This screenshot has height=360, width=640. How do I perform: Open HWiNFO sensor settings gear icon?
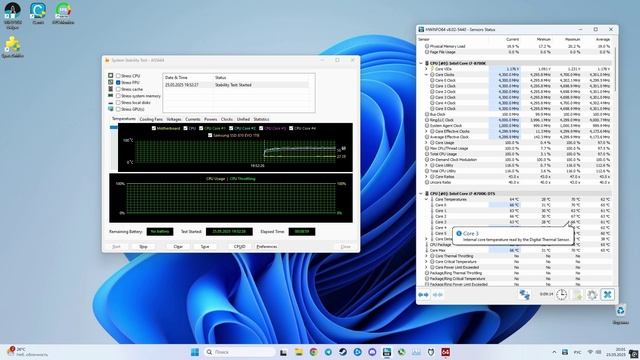pos(592,294)
